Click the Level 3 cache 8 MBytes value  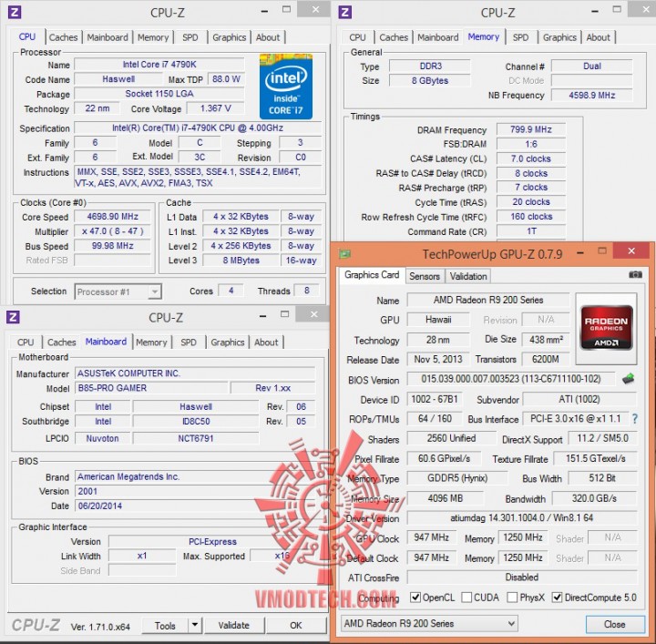coord(241,261)
